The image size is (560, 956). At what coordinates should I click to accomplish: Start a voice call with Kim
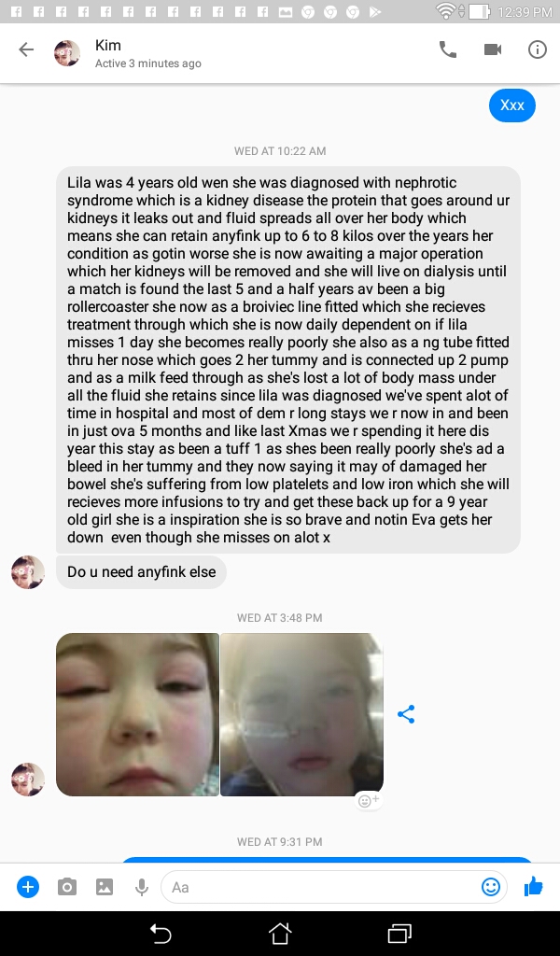tap(448, 50)
